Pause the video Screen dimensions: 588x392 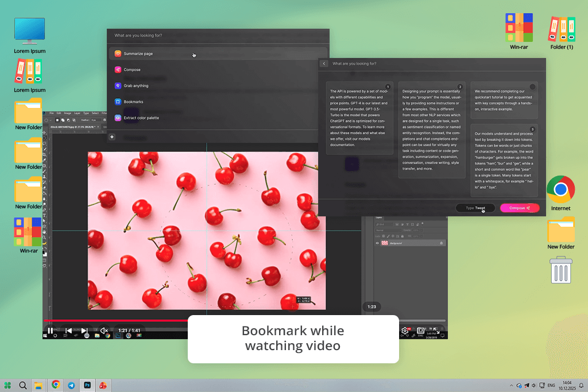coord(51,331)
